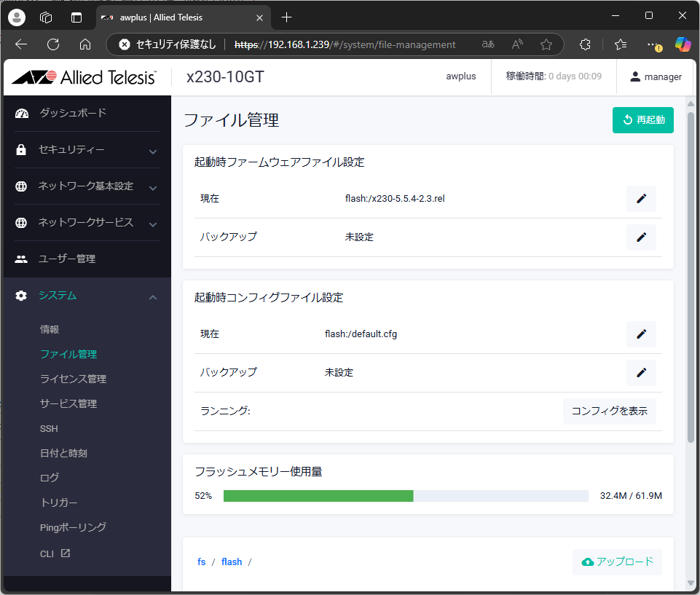Go to ユーザー管理 in sidebar
Screen dimensions: 700x595
(x=66, y=259)
